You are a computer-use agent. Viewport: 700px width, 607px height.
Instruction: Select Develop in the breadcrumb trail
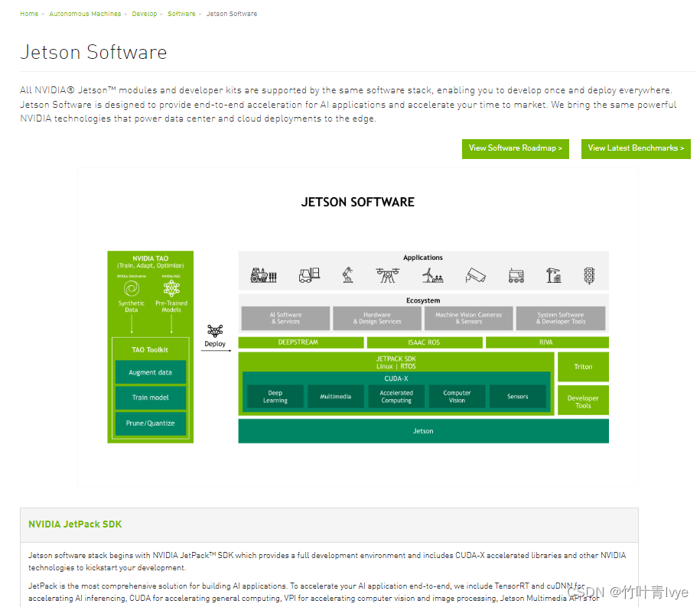click(145, 13)
